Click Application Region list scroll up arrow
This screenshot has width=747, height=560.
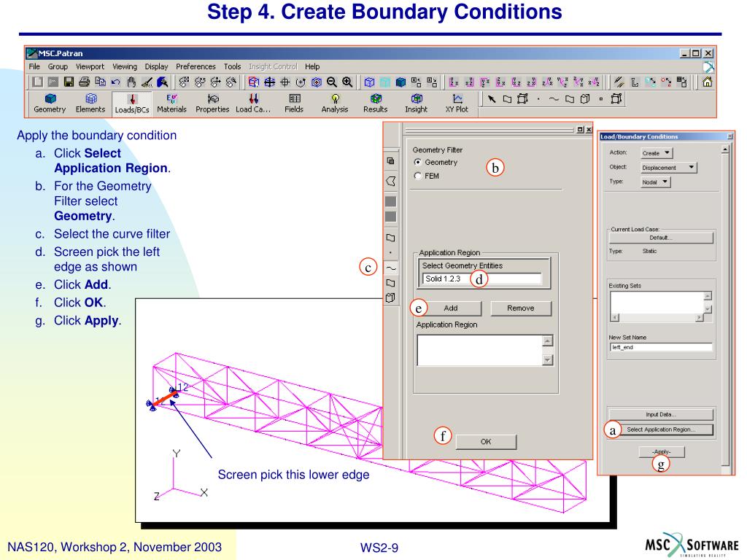point(547,341)
